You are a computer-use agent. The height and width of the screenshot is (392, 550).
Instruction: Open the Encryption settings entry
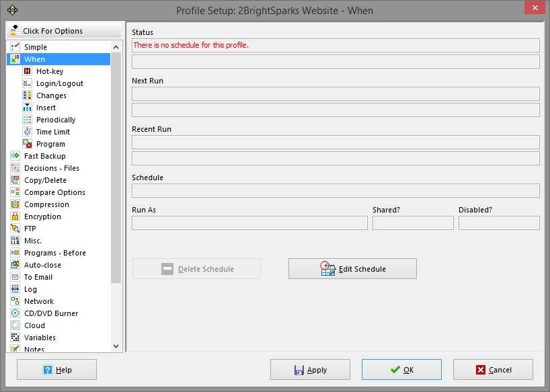click(x=42, y=217)
